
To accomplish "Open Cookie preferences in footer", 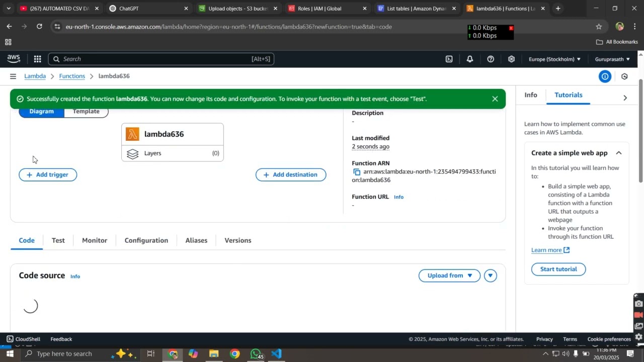I will coord(609,339).
